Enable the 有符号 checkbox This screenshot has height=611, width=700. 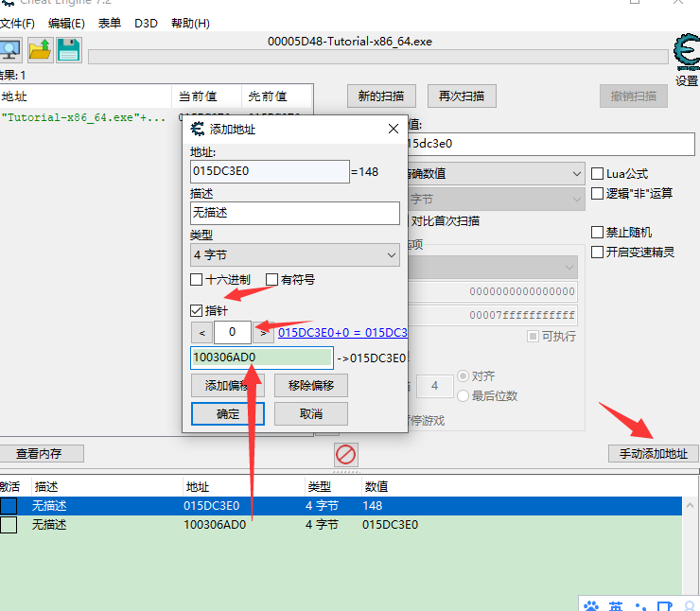pyautogui.click(x=271, y=280)
